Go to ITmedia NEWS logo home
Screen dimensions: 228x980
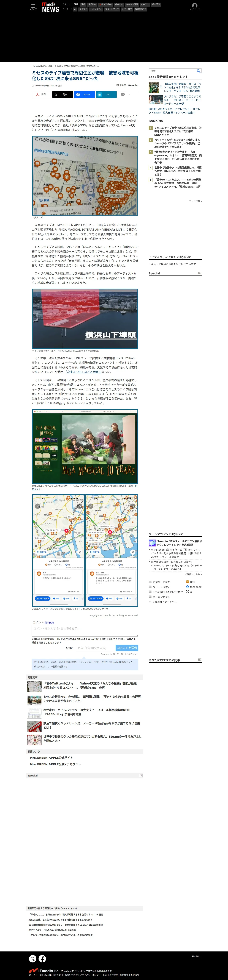click(x=50, y=7)
